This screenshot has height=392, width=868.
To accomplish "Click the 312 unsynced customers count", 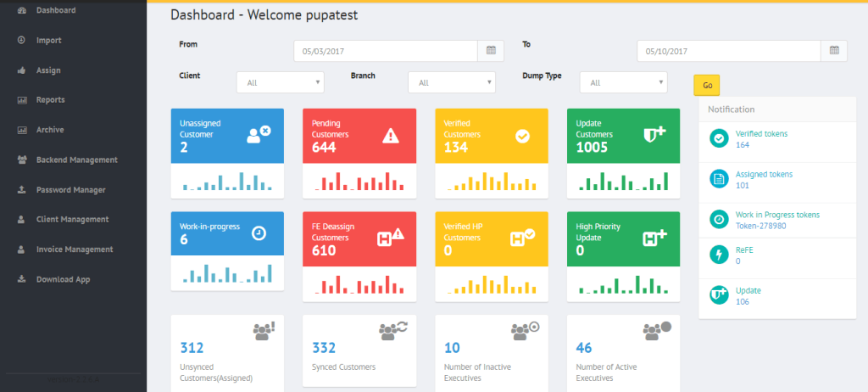I will [x=192, y=348].
